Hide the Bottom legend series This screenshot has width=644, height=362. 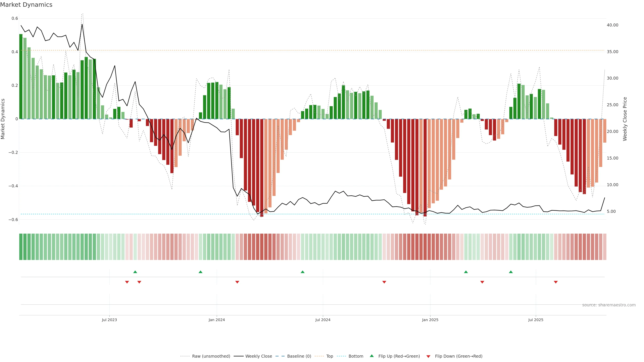click(356, 356)
